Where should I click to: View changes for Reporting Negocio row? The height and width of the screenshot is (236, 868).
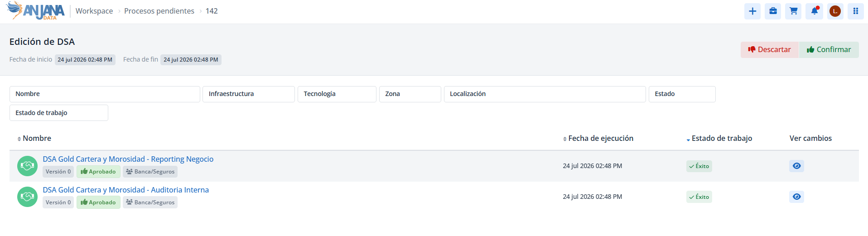click(x=796, y=166)
